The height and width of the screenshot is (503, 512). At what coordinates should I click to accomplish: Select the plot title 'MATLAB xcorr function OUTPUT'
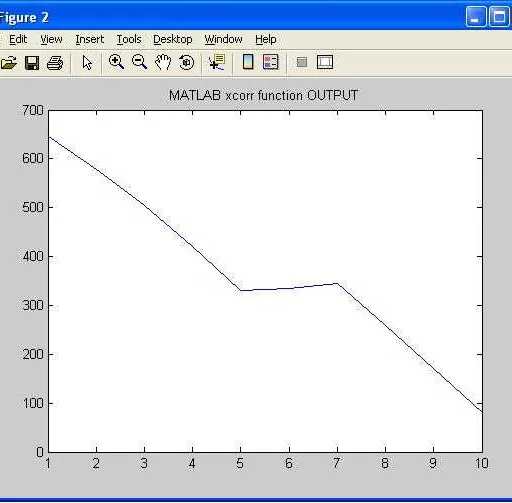click(x=263, y=95)
